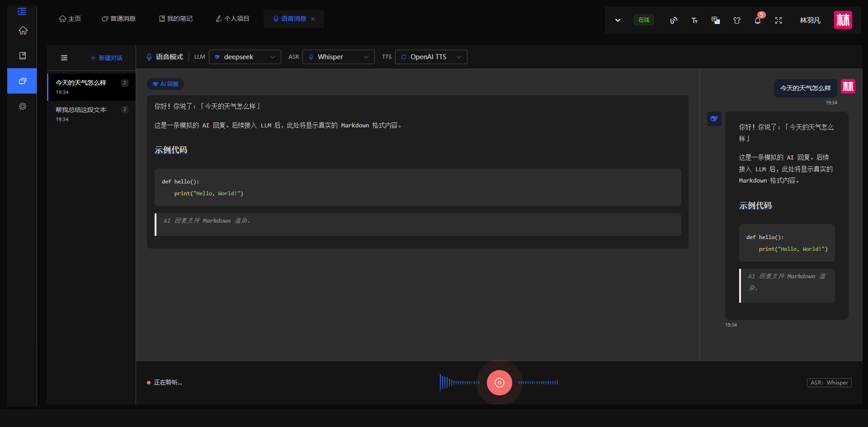Open conversation 帮我总结这段文本
868x427 pixels.
coord(92,114)
